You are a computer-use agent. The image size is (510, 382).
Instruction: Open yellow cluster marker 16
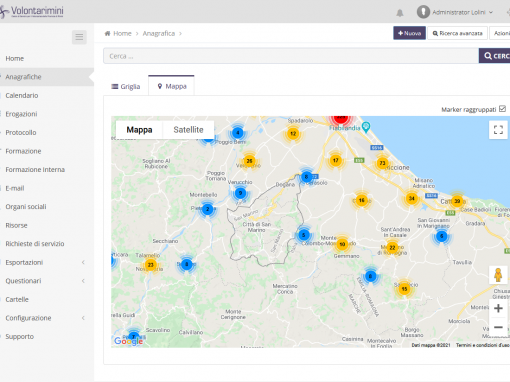click(x=361, y=200)
